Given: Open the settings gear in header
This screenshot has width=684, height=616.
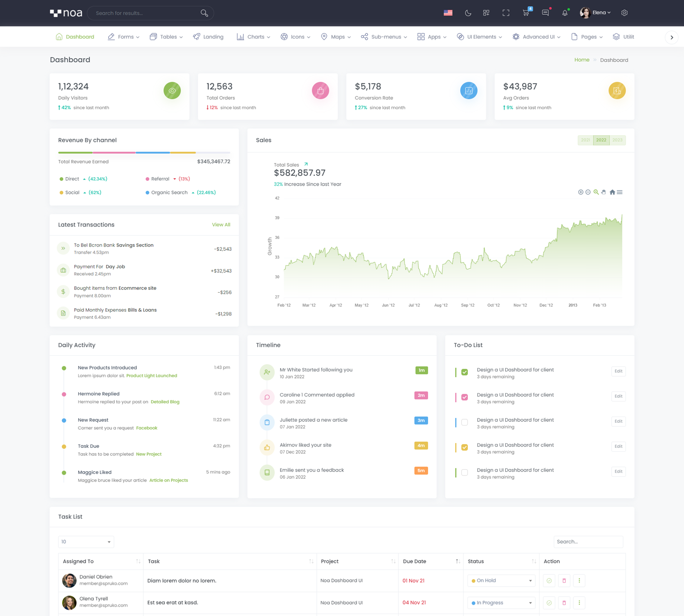Looking at the screenshot, I should pos(625,13).
